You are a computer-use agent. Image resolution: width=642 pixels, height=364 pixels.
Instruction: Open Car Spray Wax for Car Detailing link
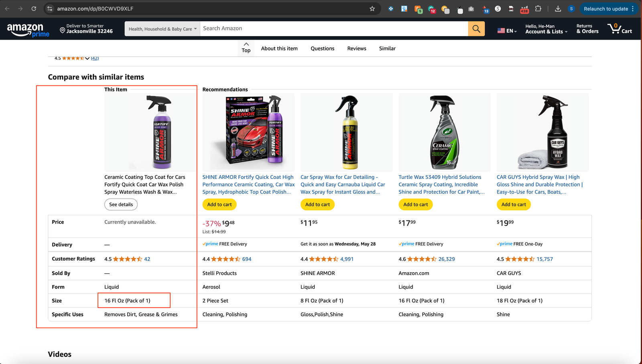tap(343, 184)
